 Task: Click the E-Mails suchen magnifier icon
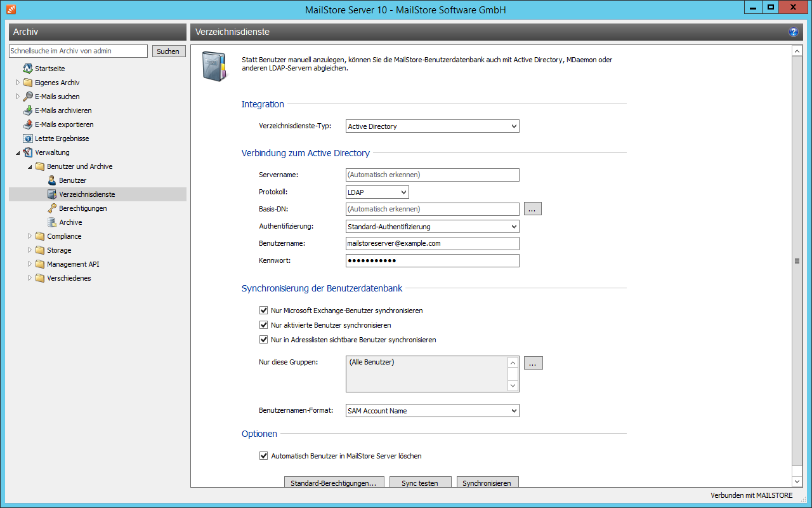pos(28,97)
